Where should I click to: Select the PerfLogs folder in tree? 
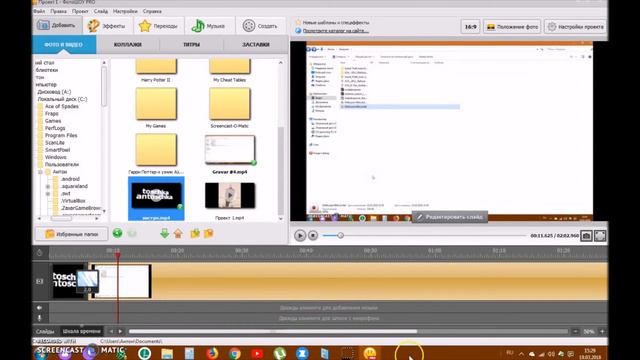55,128
